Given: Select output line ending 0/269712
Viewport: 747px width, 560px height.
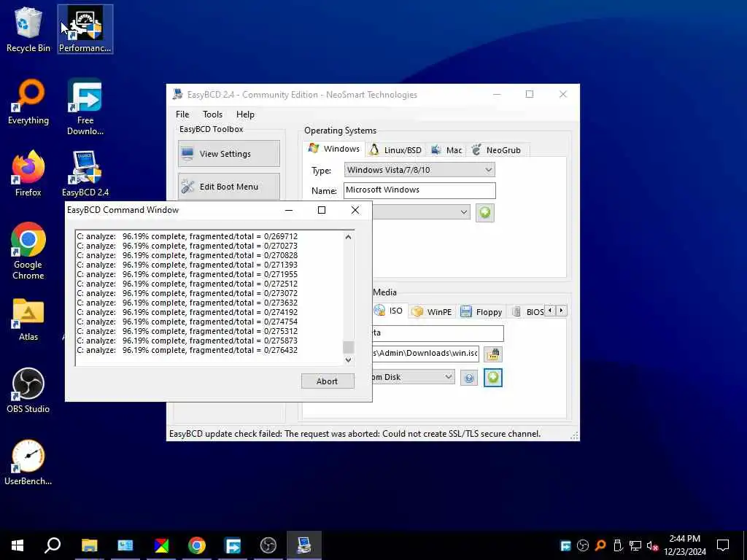Looking at the screenshot, I should [187, 236].
